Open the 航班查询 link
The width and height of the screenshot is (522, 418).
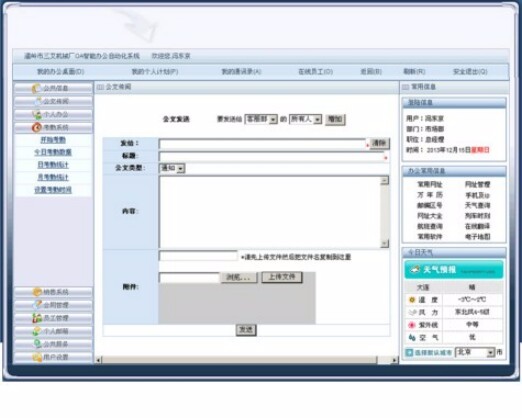[x=430, y=226]
